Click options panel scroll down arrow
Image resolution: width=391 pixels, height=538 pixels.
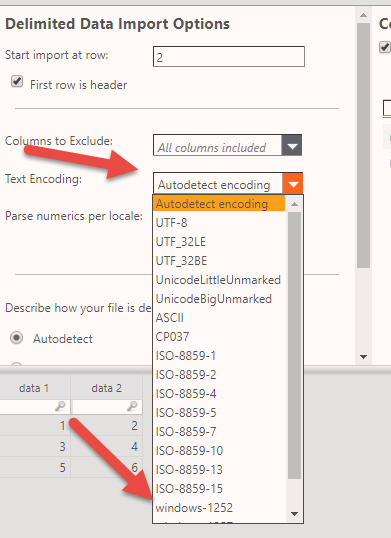click(x=364, y=357)
